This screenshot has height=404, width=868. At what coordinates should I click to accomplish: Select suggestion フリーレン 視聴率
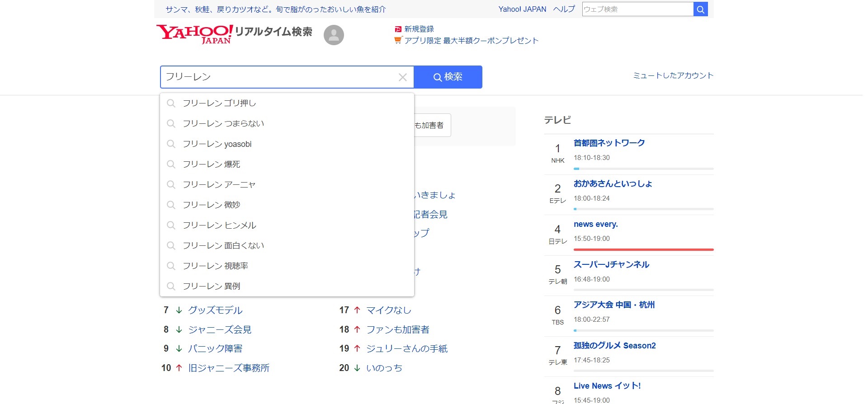click(x=287, y=266)
